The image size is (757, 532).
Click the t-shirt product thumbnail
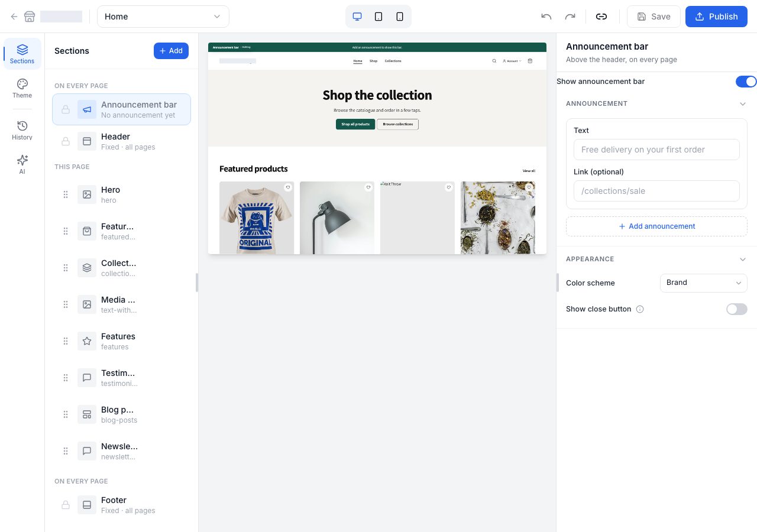(257, 218)
